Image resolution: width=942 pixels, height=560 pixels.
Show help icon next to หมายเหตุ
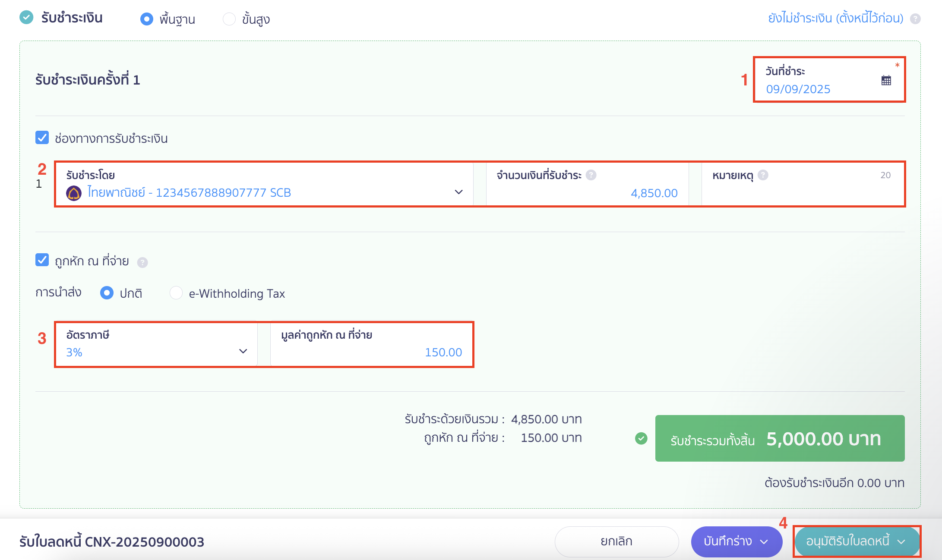[x=763, y=175]
